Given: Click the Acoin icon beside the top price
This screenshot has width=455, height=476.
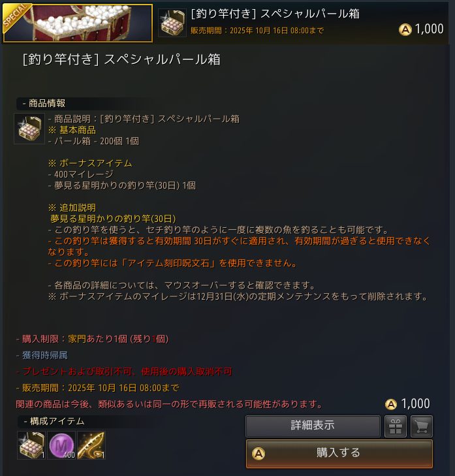Looking at the screenshot, I should pyautogui.click(x=405, y=29).
